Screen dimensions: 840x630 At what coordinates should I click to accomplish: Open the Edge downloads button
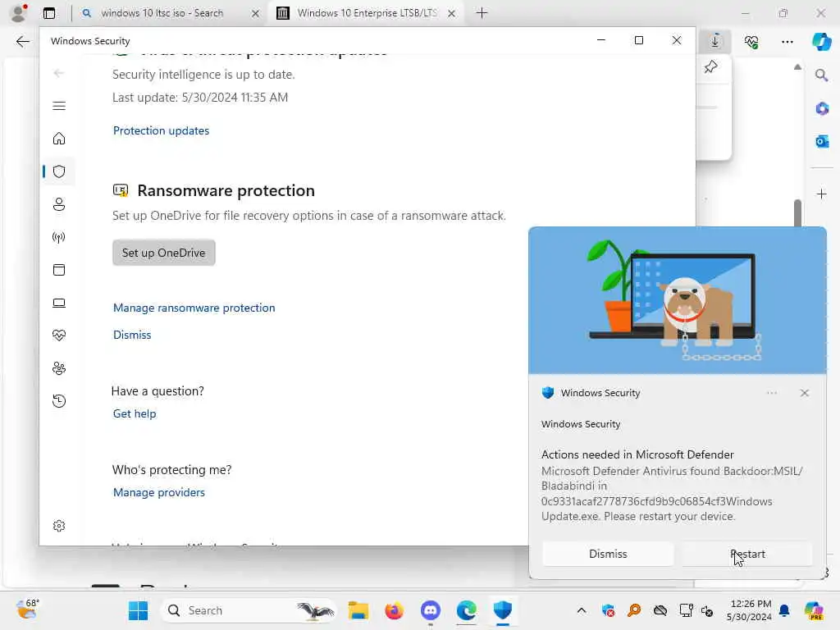tap(714, 41)
